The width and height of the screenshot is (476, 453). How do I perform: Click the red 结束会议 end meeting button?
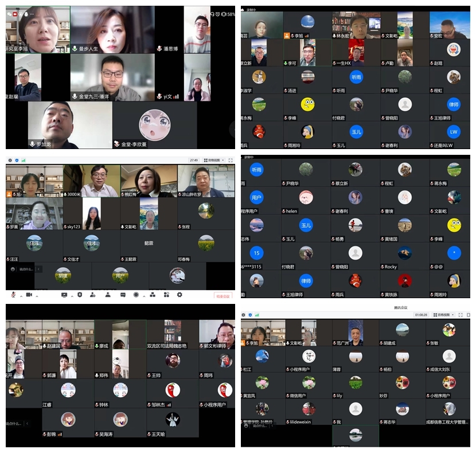coord(223,296)
